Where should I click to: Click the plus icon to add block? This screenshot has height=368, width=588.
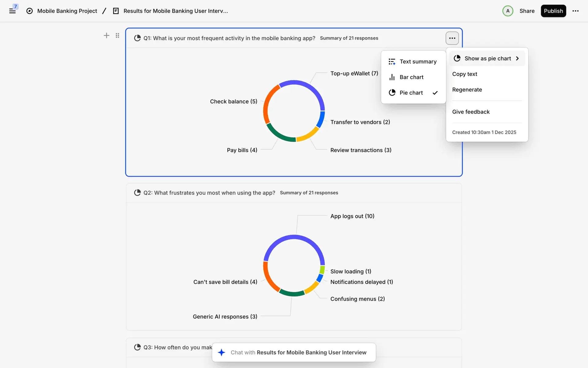click(x=106, y=36)
